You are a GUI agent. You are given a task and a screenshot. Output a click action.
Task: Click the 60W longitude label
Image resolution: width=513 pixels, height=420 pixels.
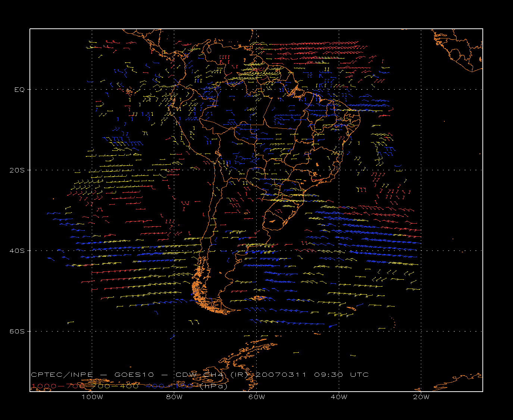coord(257,397)
